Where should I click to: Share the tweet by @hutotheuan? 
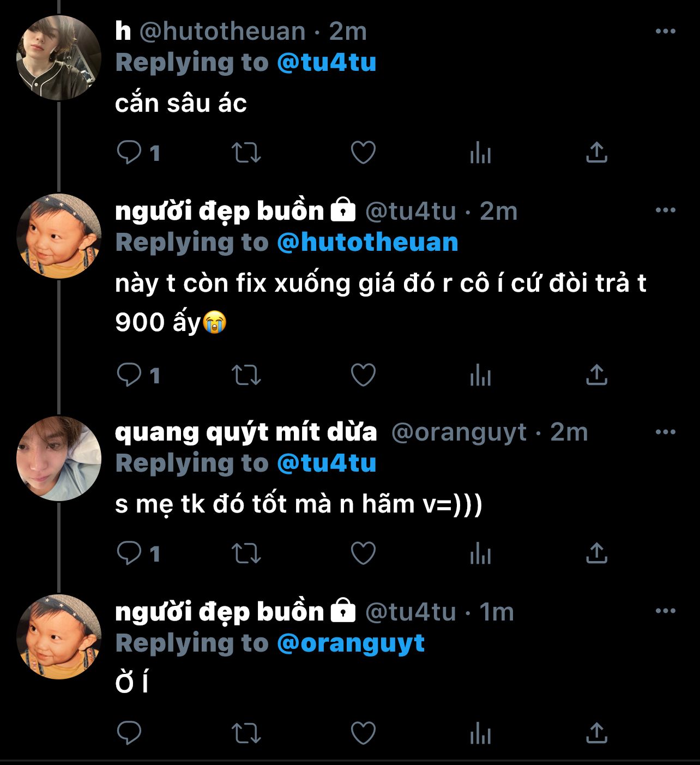click(x=596, y=153)
